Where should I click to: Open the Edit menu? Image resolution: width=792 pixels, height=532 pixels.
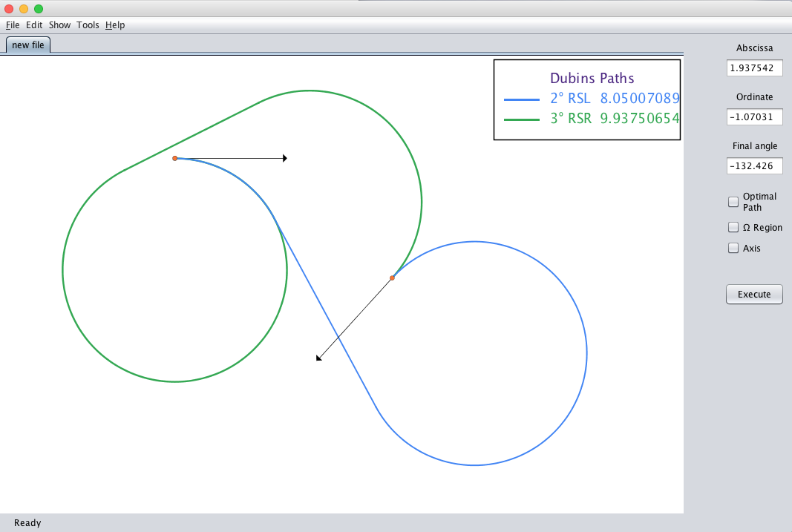(34, 24)
